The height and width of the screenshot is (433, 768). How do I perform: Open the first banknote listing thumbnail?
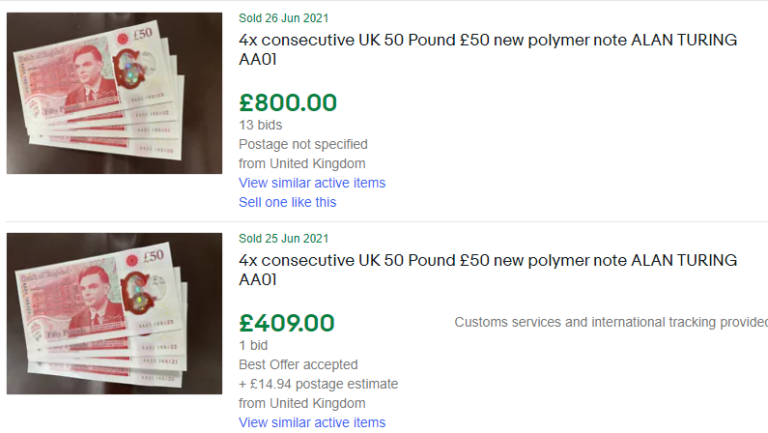coord(114,93)
